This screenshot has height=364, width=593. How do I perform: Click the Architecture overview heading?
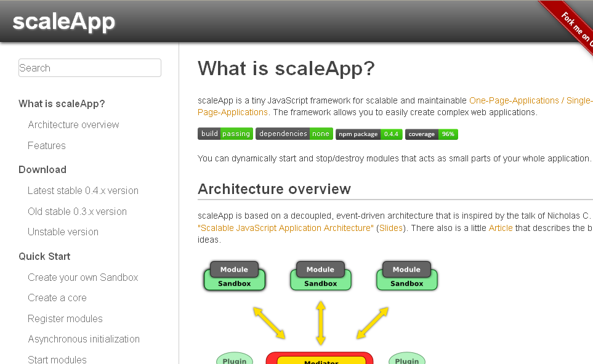coord(274,189)
